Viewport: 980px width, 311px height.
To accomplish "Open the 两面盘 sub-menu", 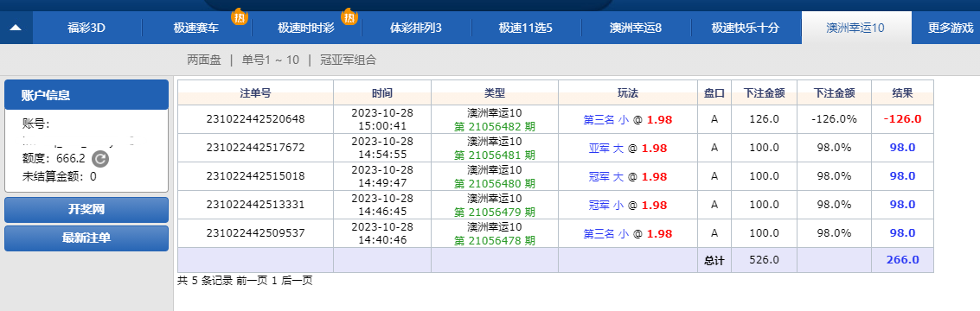I will coord(204,60).
